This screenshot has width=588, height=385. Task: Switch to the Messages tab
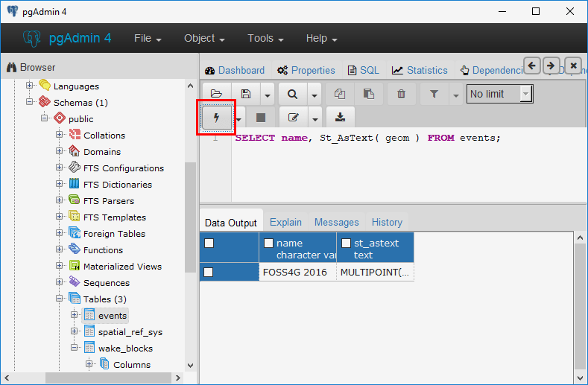click(337, 223)
